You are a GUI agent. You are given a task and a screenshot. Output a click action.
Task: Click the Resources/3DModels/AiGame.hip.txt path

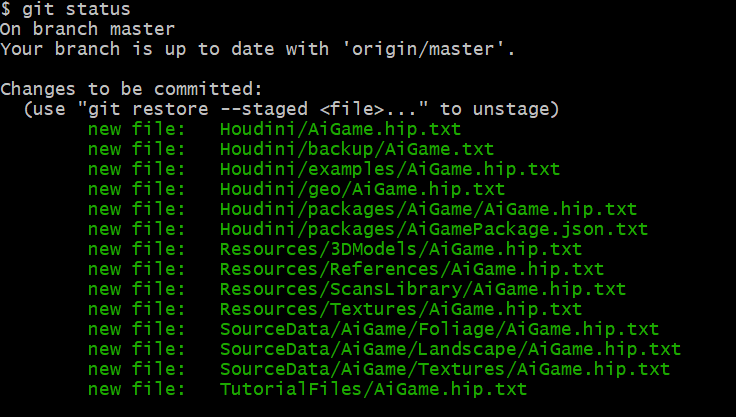pos(400,249)
